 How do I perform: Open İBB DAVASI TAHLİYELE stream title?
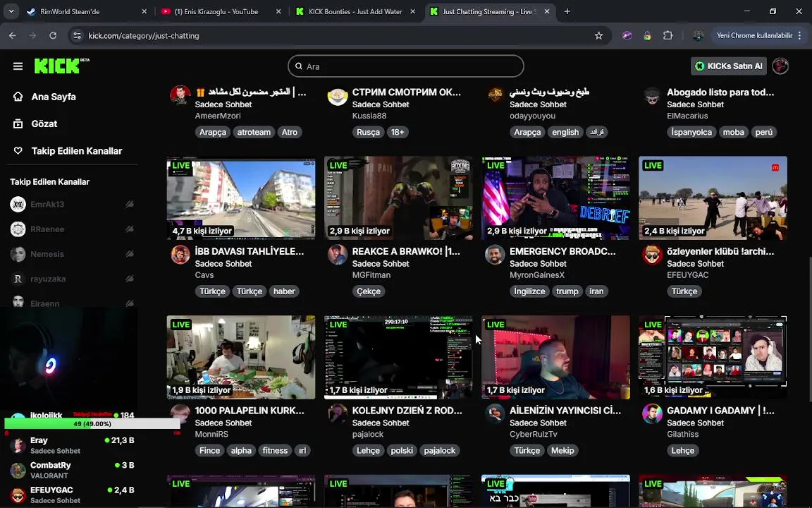(x=249, y=251)
